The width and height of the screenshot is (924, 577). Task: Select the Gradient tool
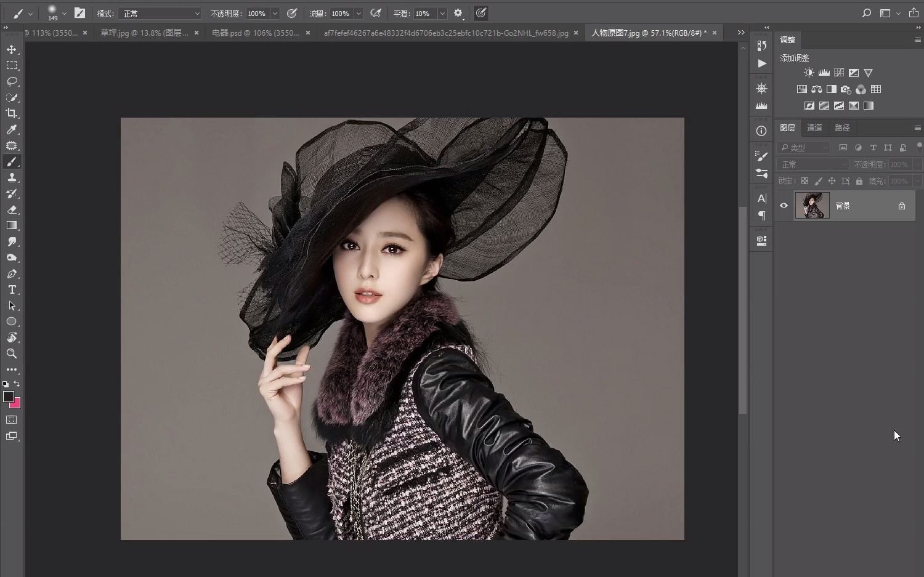[12, 225]
